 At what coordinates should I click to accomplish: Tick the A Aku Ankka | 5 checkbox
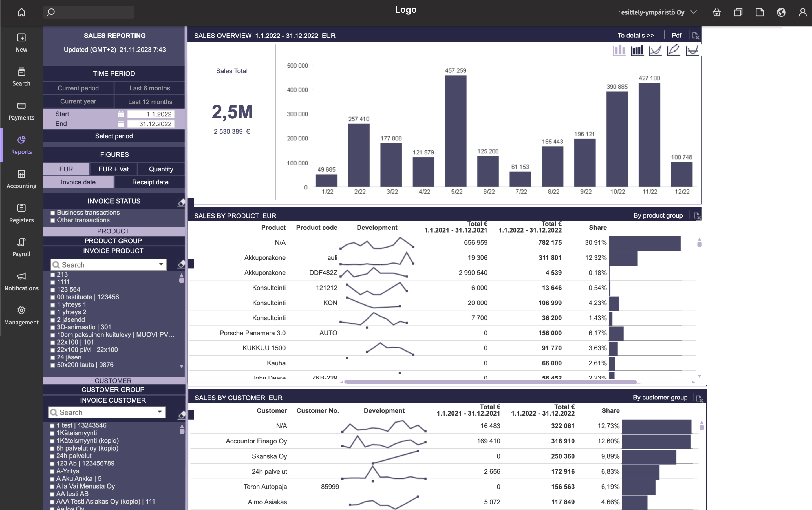(x=52, y=479)
